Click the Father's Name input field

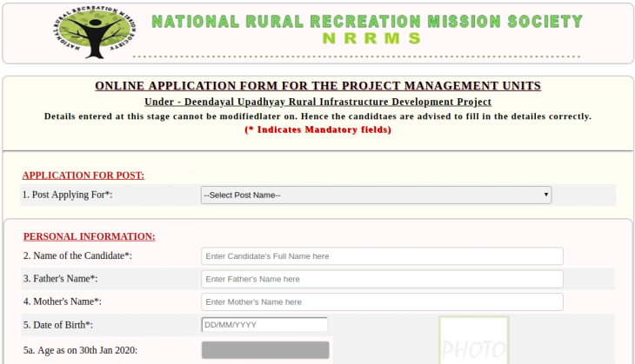click(382, 279)
